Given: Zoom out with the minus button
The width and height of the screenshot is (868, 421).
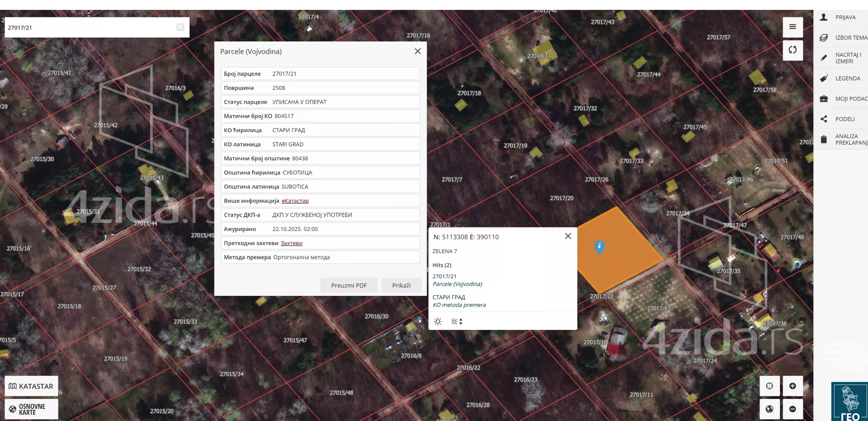Looking at the screenshot, I should tap(793, 409).
